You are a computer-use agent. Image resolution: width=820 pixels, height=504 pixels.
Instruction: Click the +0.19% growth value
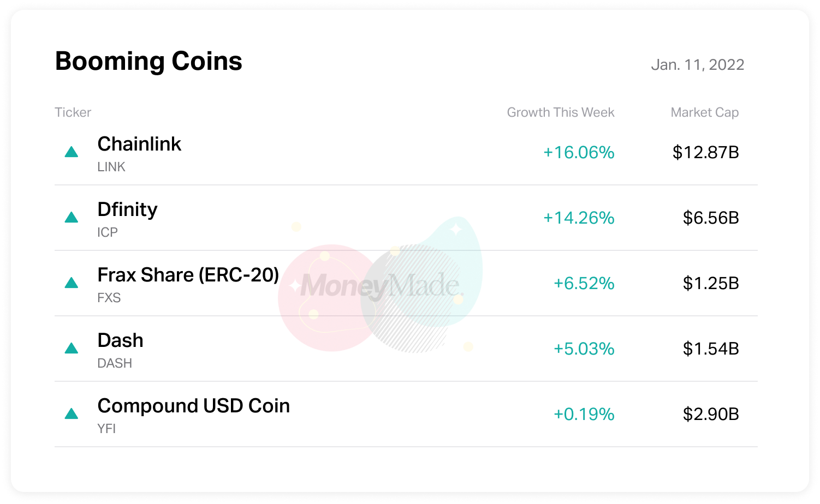point(584,414)
